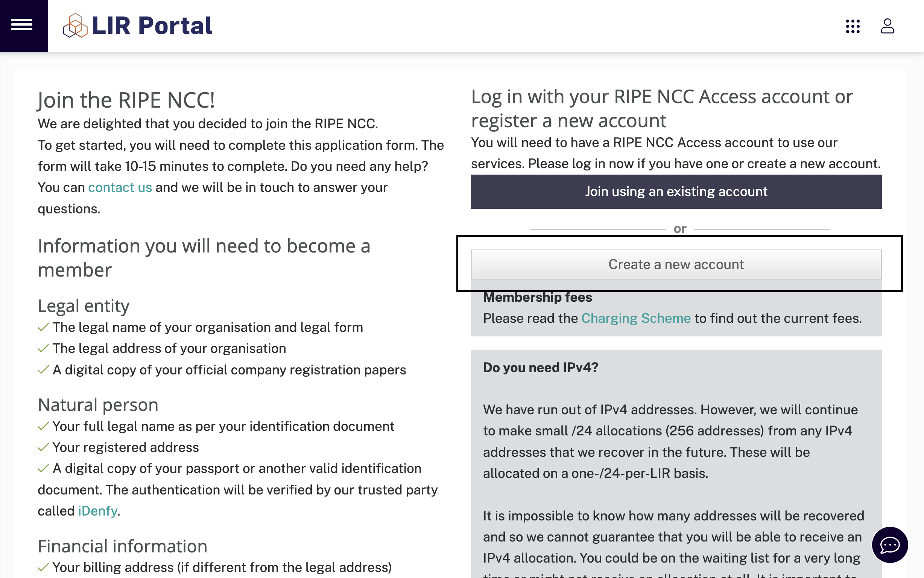Click the LIR Portal hexagon logo
The image size is (924, 578).
point(76,26)
